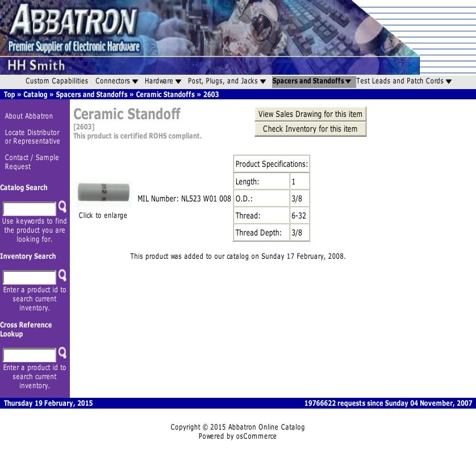Click the Thread Depth: label cell
This screenshot has height=454, width=476.
pos(262,233)
